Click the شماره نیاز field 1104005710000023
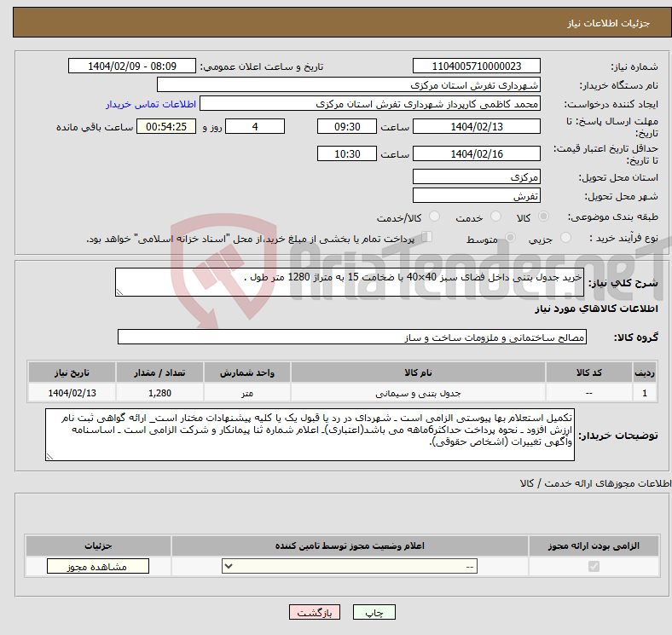Viewport: 672px width, 635px height. click(476, 66)
